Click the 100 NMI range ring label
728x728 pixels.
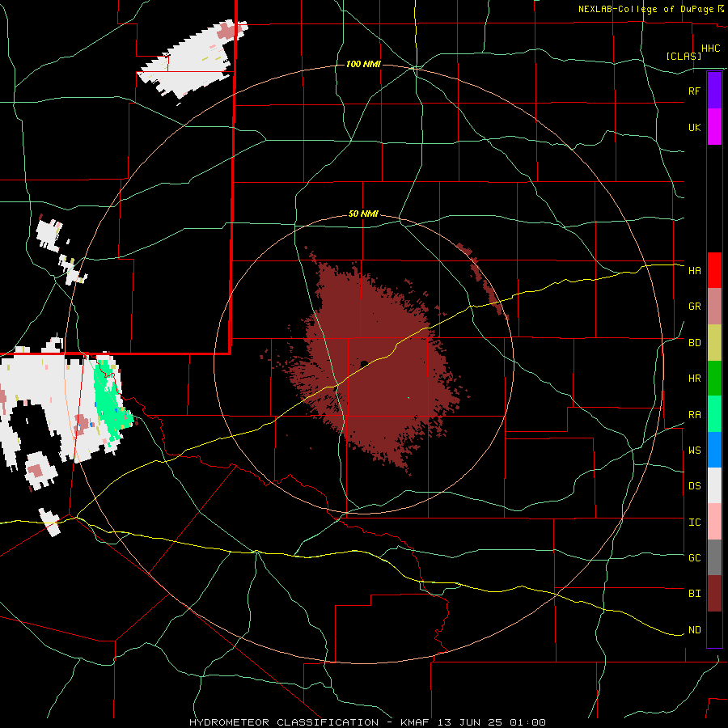363,64
